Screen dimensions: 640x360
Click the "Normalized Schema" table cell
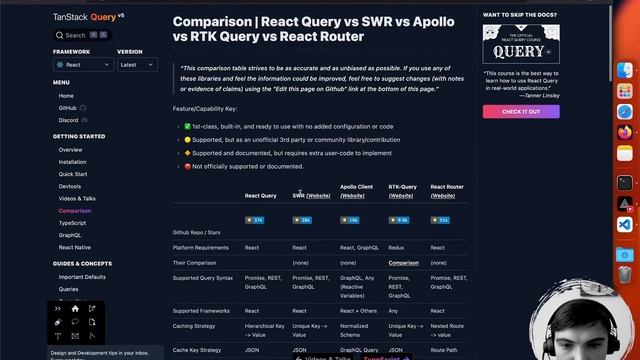point(354,331)
